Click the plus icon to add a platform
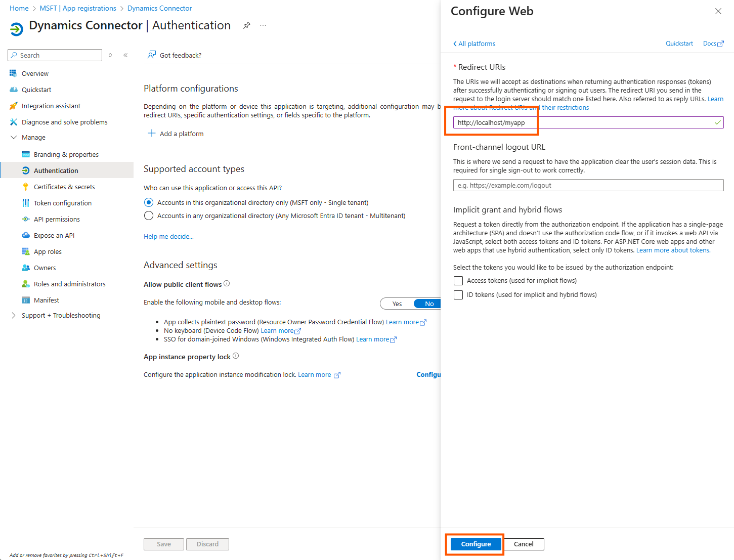This screenshot has height=560, width=734. point(151,134)
